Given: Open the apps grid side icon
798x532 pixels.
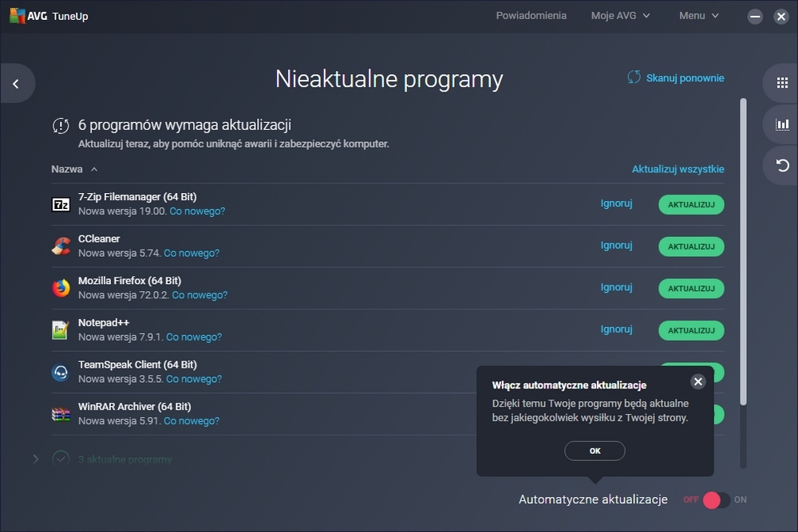Looking at the screenshot, I should tap(782, 82).
